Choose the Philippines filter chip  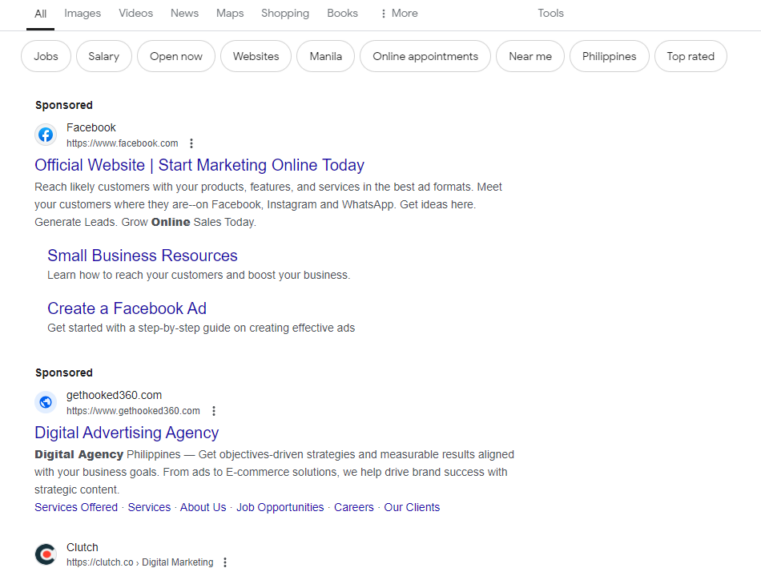click(609, 56)
